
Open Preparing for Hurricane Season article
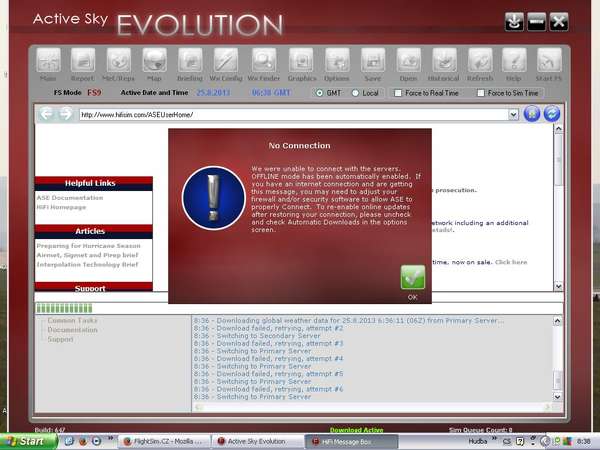pyautogui.click(x=88, y=246)
